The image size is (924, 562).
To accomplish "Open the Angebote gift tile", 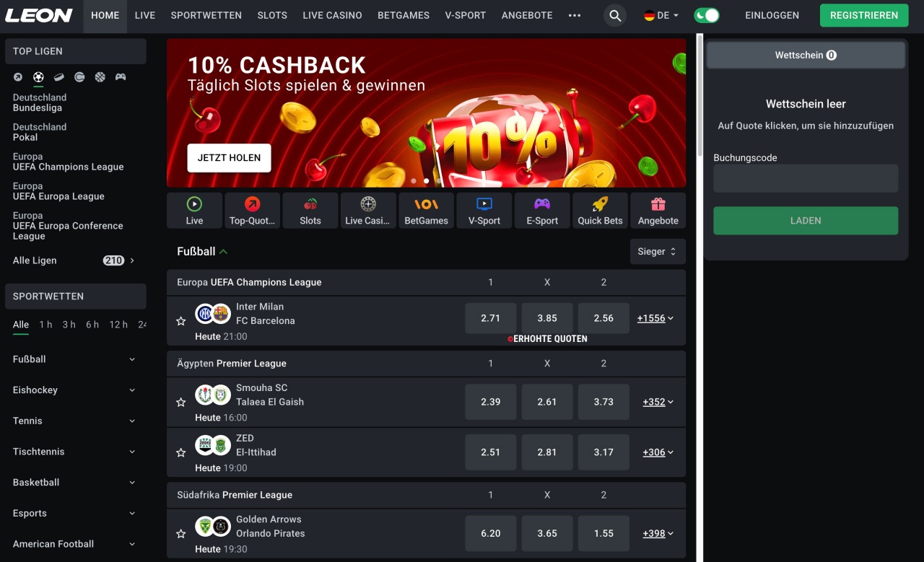I will click(x=658, y=211).
